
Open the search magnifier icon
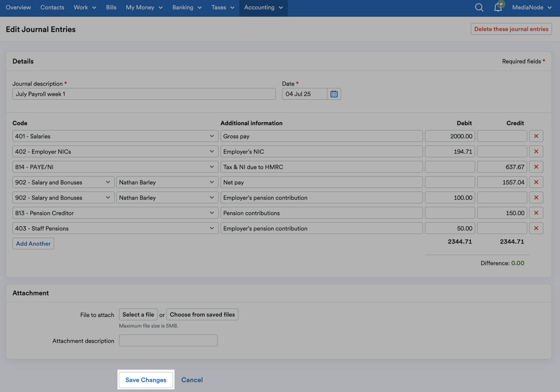pyautogui.click(x=479, y=7)
